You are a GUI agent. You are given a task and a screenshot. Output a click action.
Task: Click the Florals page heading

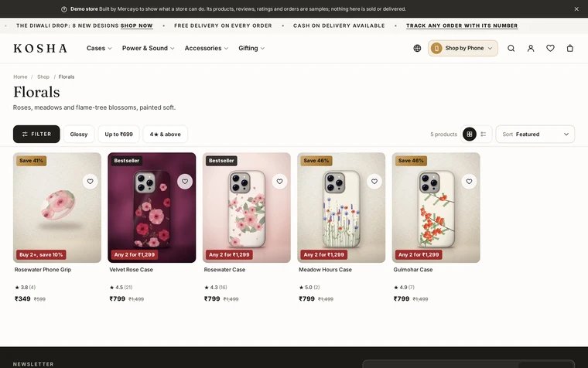coord(36,92)
